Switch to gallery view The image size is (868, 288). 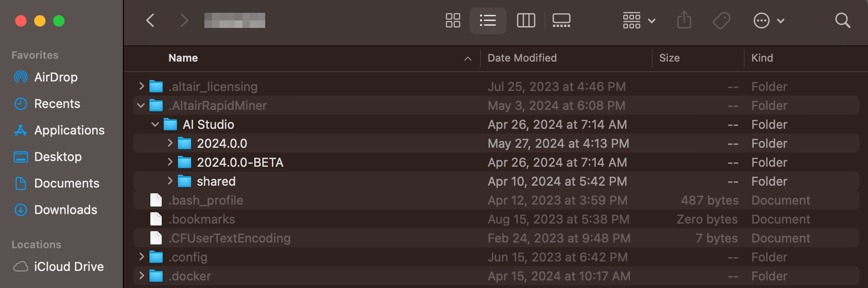coord(561,20)
